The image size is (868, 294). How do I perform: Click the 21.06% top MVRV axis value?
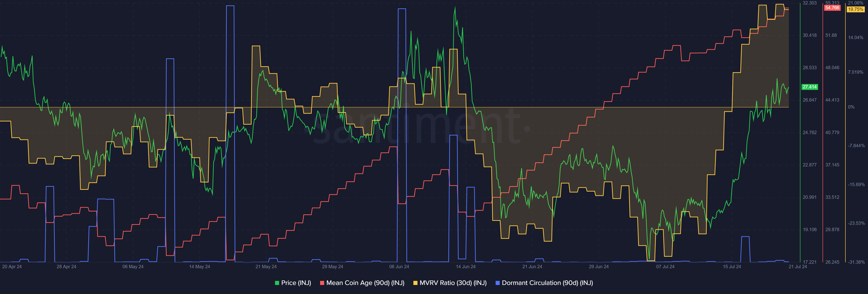856,3
